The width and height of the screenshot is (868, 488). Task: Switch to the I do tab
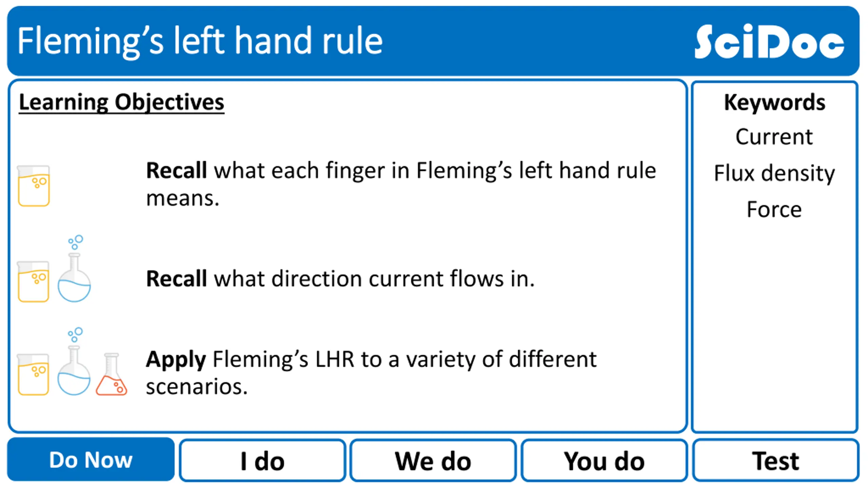pyautogui.click(x=262, y=460)
